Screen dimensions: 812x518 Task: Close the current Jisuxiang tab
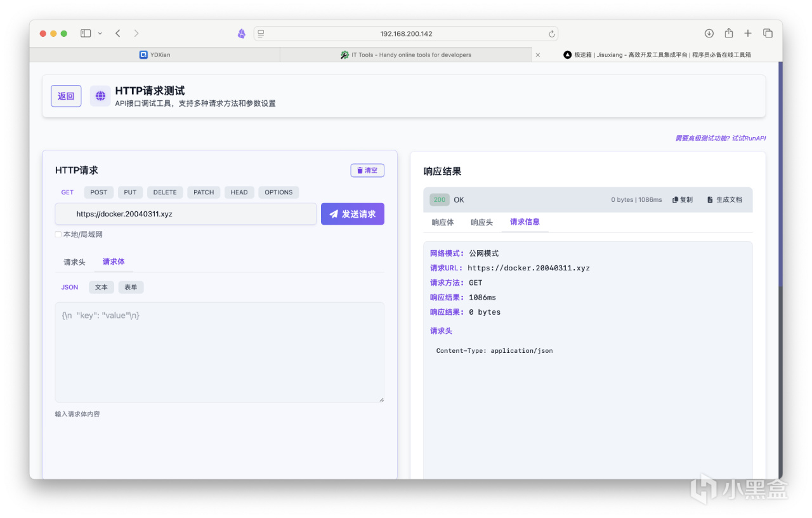click(538, 55)
